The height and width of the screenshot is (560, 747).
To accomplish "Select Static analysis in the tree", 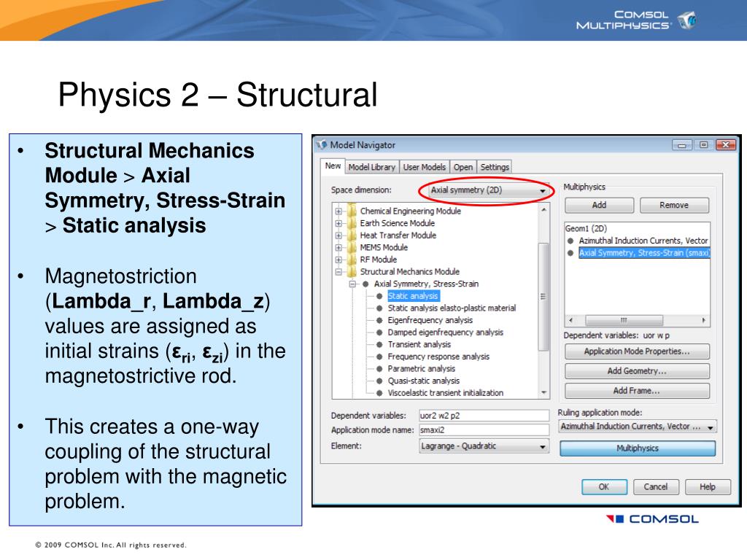I will 413,296.
